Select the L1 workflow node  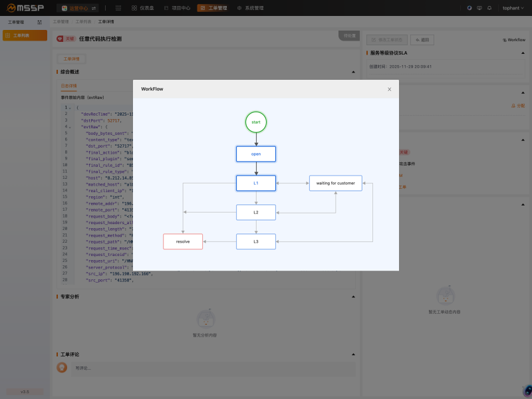coord(256,183)
